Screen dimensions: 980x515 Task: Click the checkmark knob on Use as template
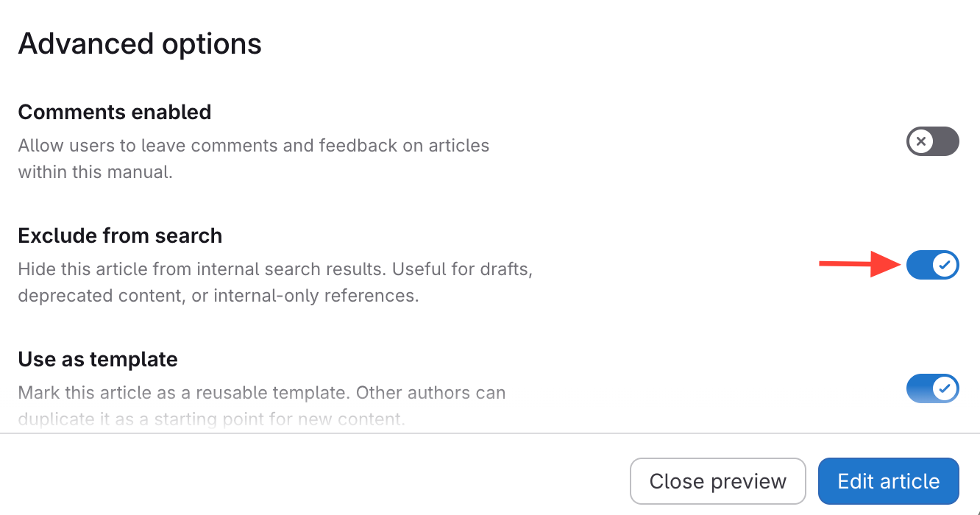click(x=945, y=388)
